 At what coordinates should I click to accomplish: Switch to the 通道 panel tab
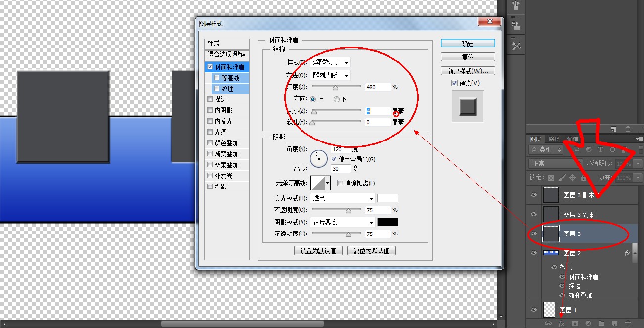pyautogui.click(x=573, y=139)
